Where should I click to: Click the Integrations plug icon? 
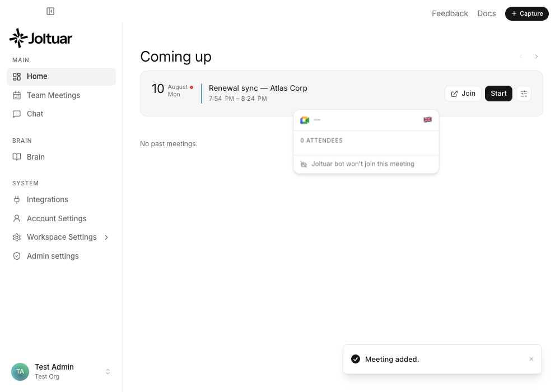point(17,199)
